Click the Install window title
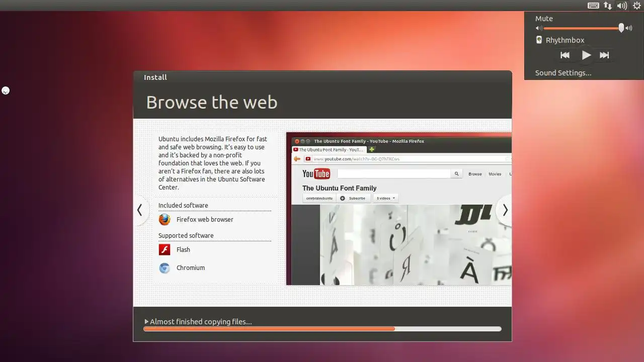The width and height of the screenshot is (644, 362). pyautogui.click(x=155, y=77)
